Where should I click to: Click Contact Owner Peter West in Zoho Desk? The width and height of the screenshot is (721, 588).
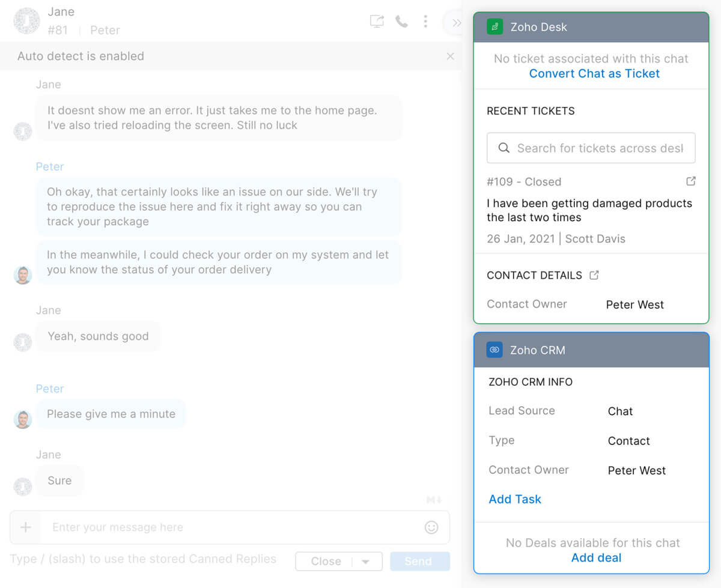[634, 305]
